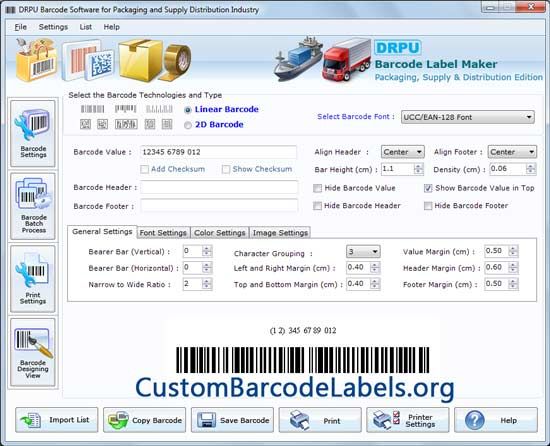Expand the Align Header dropdown
Viewport: 550px width, 446px height.
pos(403,152)
